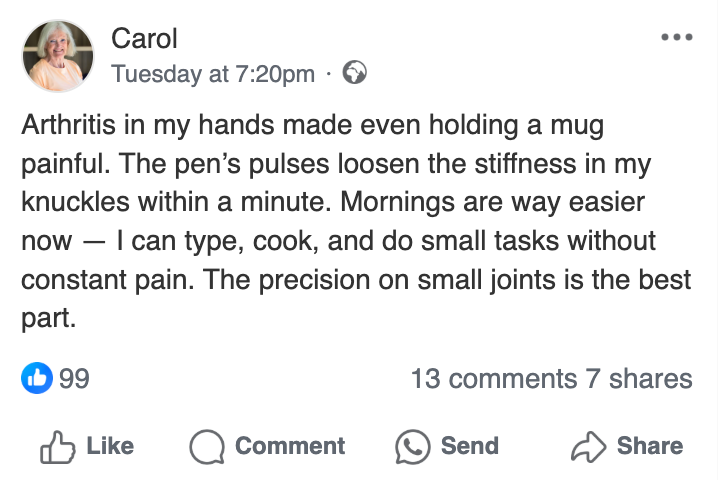Click the blue thumbs-up reaction icon
The width and height of the screenshot is (718, 480).
(x=36, y=378)
